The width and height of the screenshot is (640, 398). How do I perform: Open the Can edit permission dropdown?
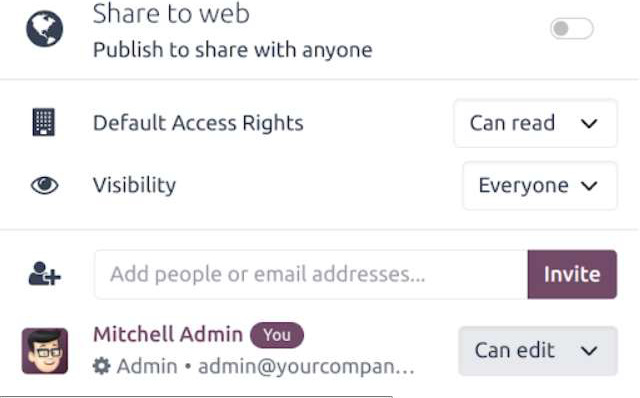click(538, 351)
